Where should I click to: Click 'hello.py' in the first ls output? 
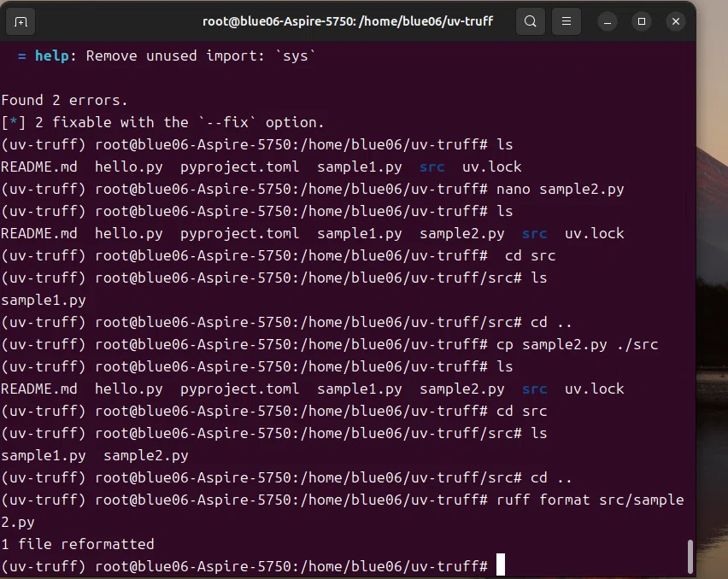(x=129, y=167)
